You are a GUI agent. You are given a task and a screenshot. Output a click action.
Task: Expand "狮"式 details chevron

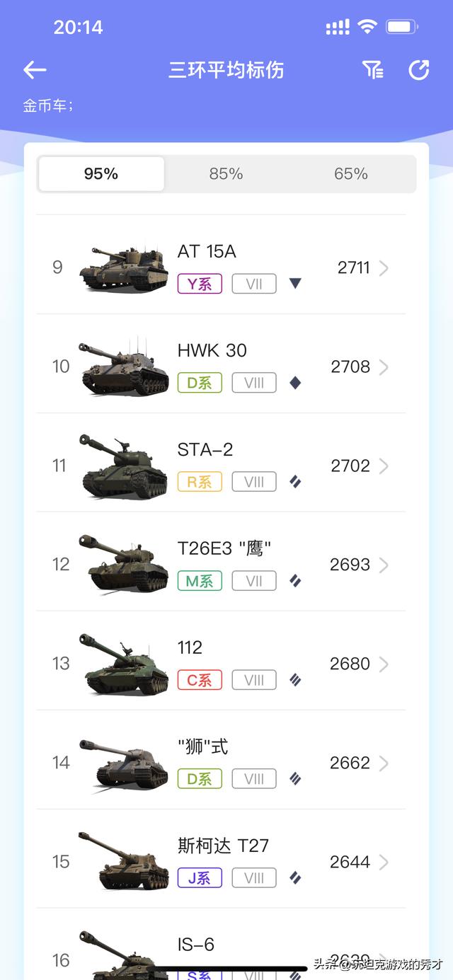click(x=384, y=763)
